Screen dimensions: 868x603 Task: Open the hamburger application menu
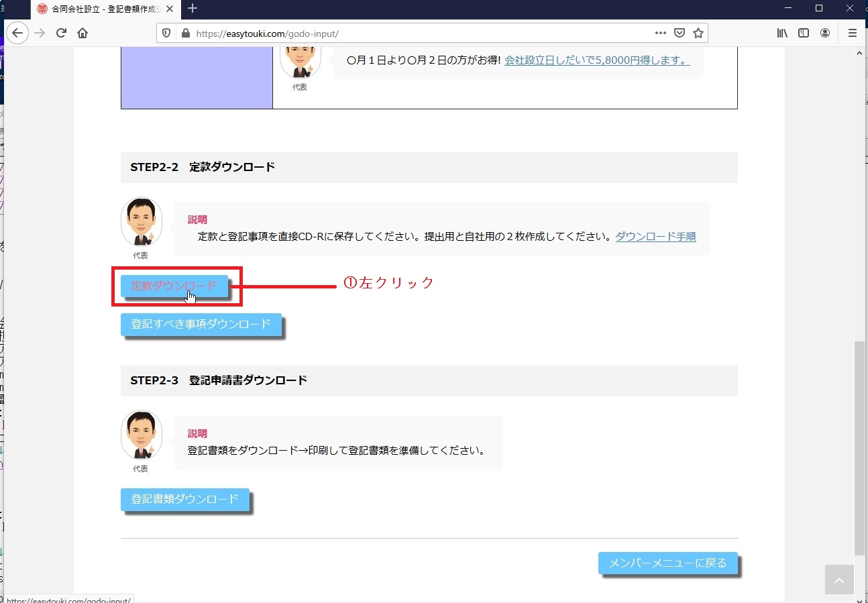[x=853, y=33]
